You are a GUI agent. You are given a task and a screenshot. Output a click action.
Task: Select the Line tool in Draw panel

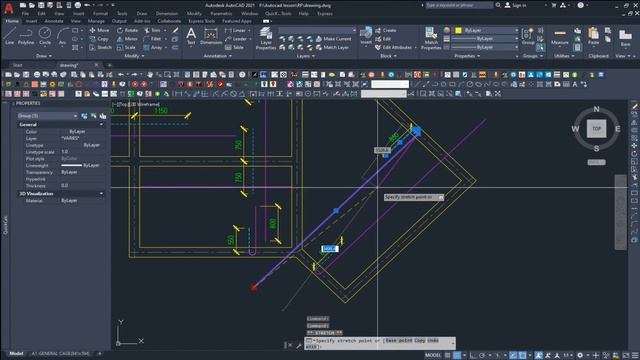(x=9, y=36)
